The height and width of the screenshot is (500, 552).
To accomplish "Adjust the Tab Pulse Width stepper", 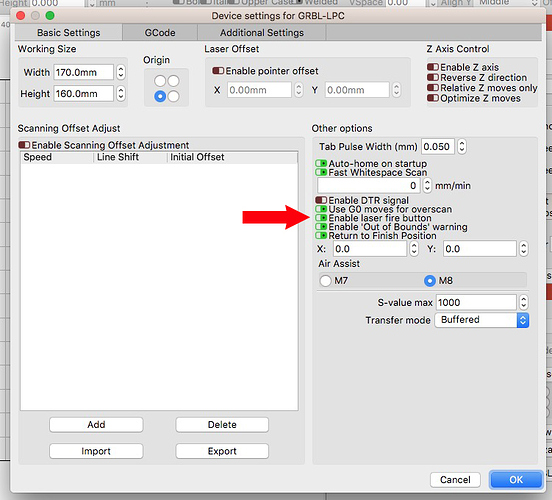I will 462,146.
